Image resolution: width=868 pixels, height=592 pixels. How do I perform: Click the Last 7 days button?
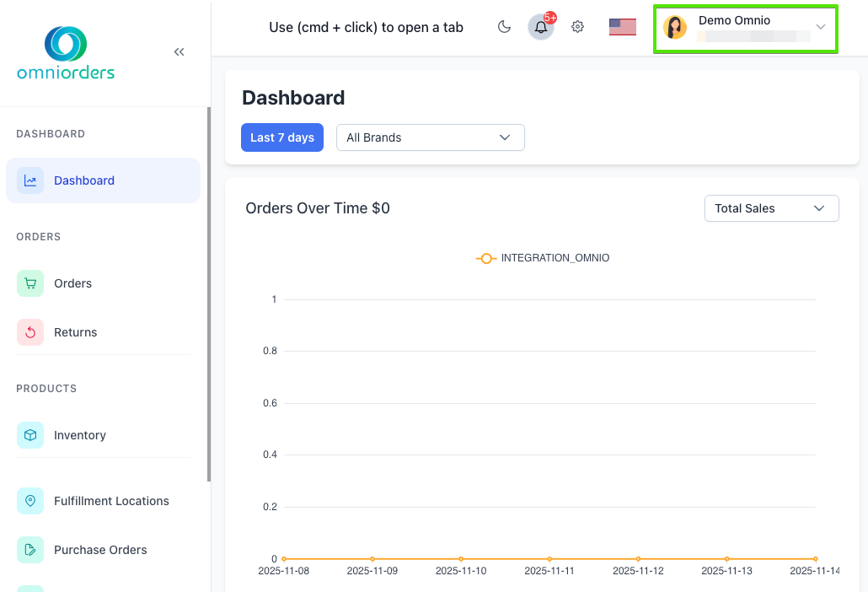click(x=281, y=137)
